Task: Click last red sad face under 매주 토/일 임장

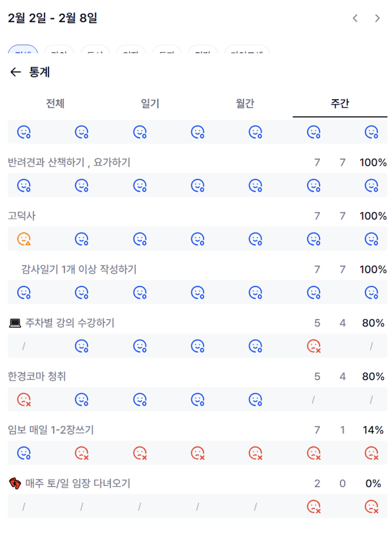Action: click(371, 506)
